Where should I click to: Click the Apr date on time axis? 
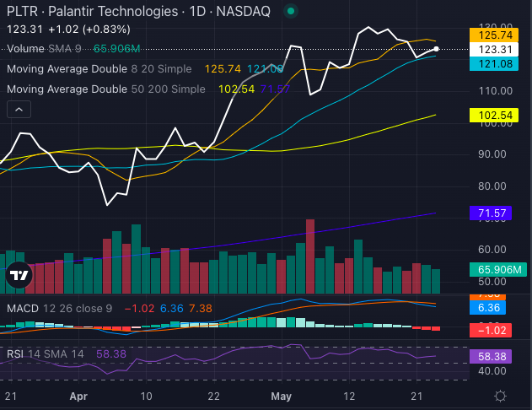pyautogui.click(x=78, y=397)
